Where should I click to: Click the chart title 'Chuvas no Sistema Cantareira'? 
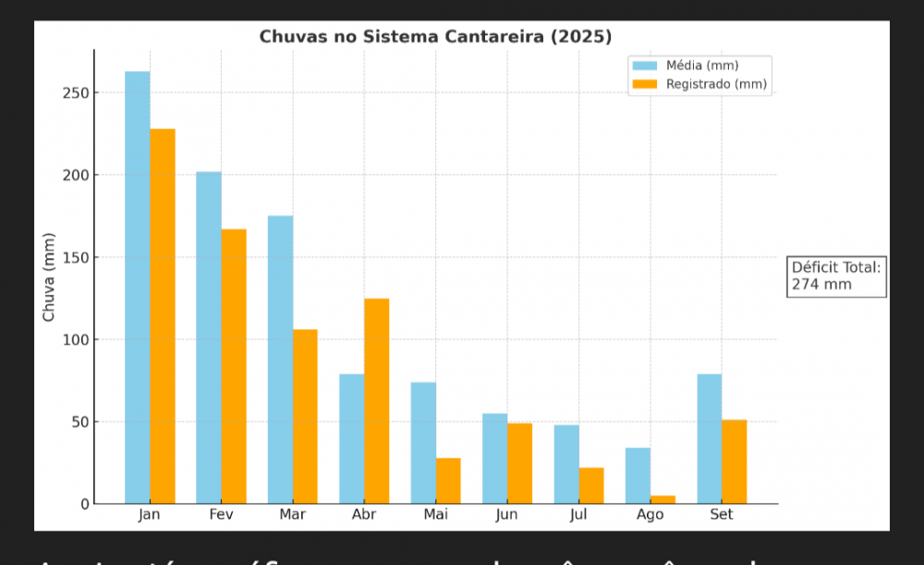click(x=435, y=37)
